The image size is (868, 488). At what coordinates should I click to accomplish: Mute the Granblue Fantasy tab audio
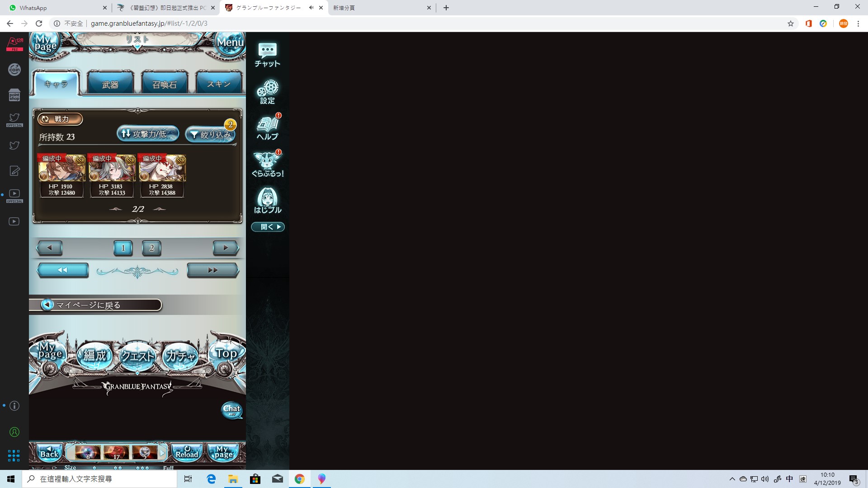[x=311, y=8]
